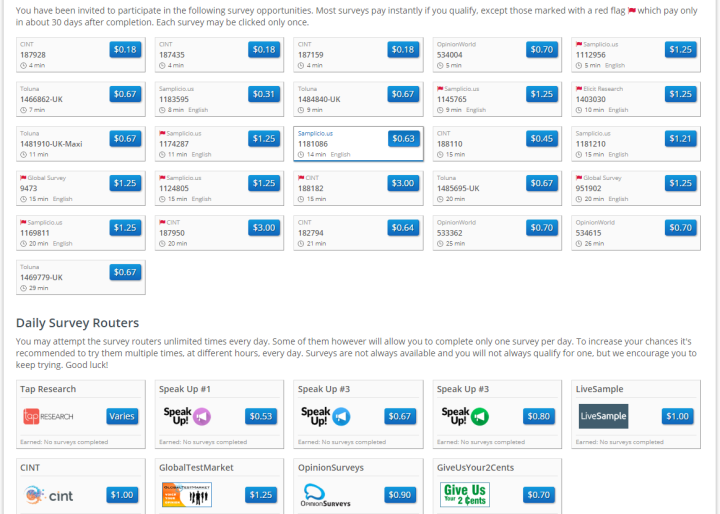Select survey ID 1481910-UK-Maxi
Screen dimensions: 720x514
[x=51, y=144]
